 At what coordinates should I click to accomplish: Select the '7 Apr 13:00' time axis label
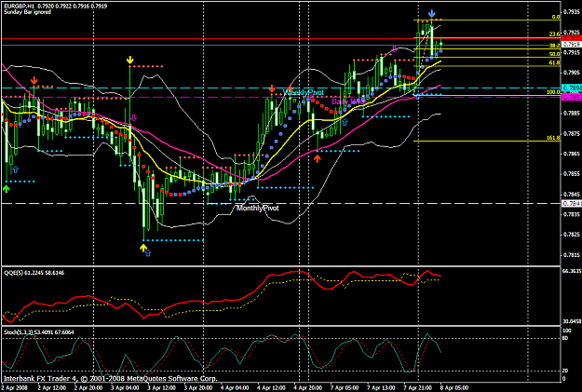click(x=381, y=388)
